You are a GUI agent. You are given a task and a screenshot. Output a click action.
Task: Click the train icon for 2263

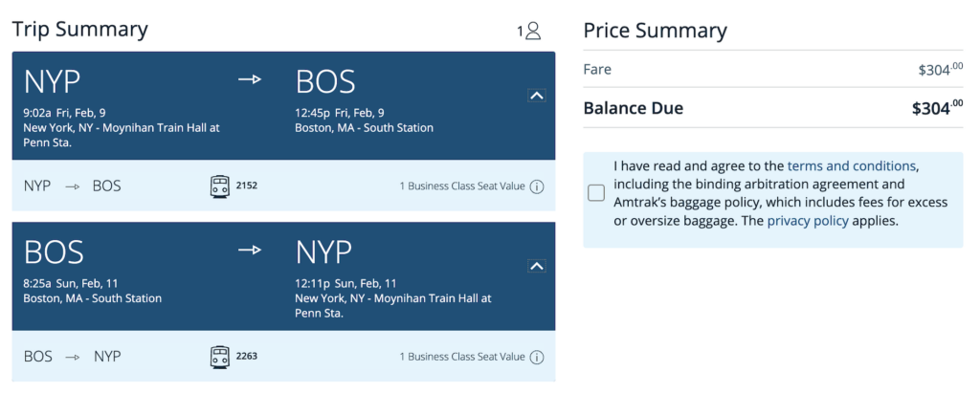(x=219, y=357)
